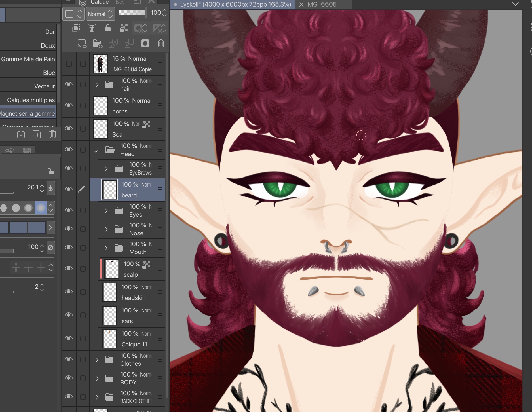Show the IMG_6604 Copie layer
This screenshot has width=532, height=412.
[x=69, y=64]
